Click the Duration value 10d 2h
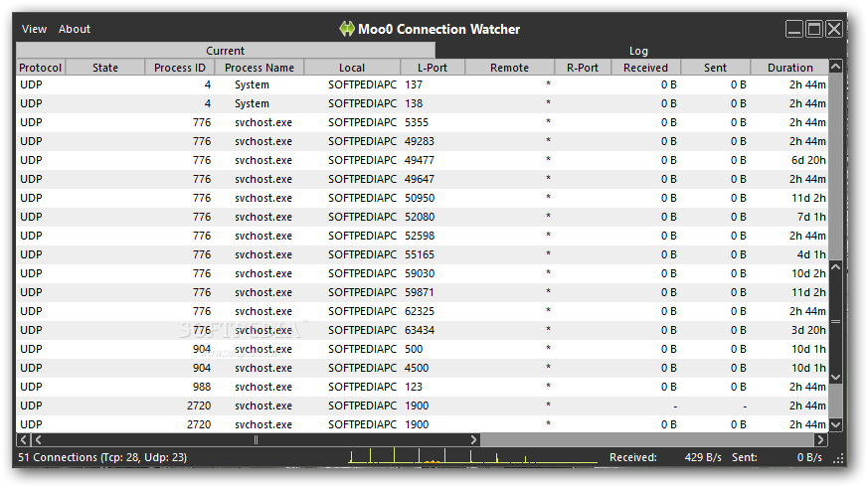 coord(808,273)
